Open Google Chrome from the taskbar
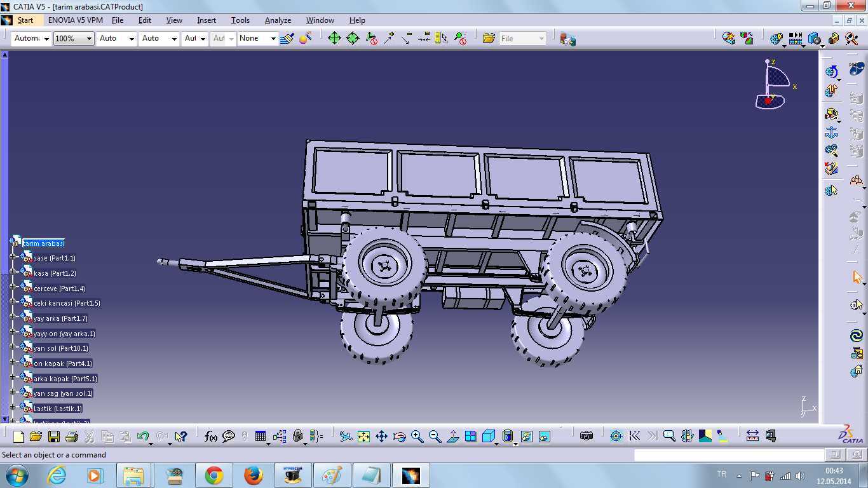Viewport: 868px width, 488px height. click(214, 475)
